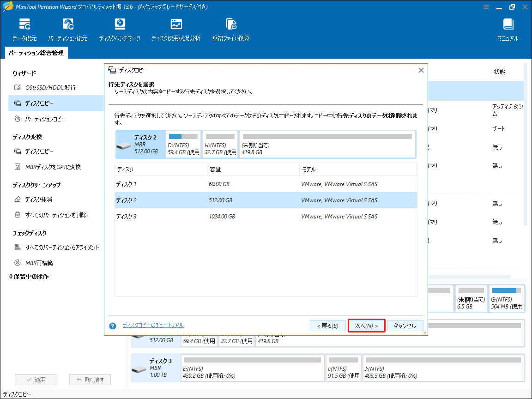Image resolution: width=532 pixels, height=399 pixels.
Task: Select G:(NTFS) 564 MB partition
Action: click(x=507, y=299)
